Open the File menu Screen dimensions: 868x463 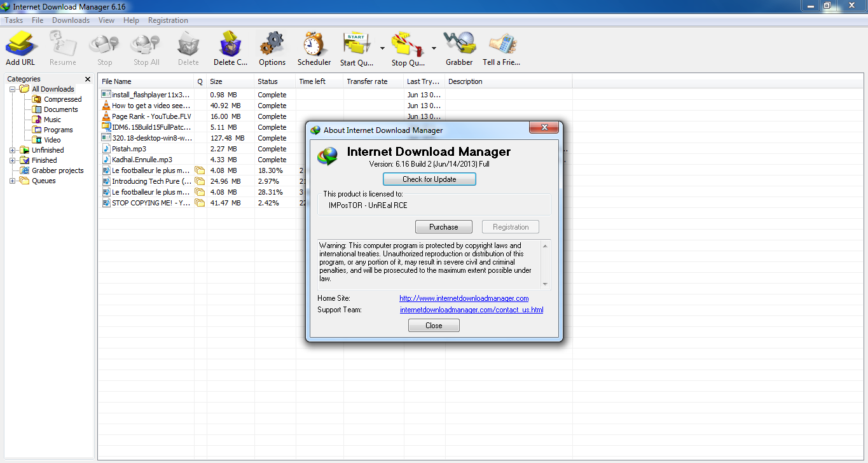click(38, 20)
